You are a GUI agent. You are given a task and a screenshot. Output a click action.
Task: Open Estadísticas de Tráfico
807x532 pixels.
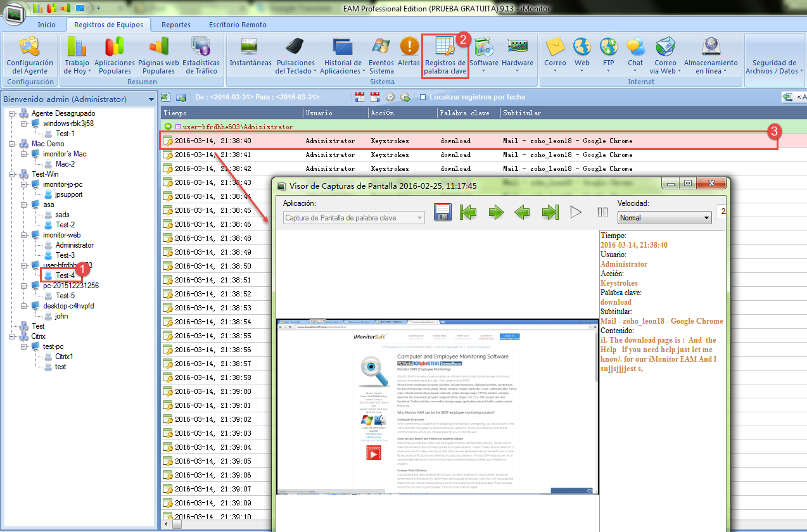[201, 48]
